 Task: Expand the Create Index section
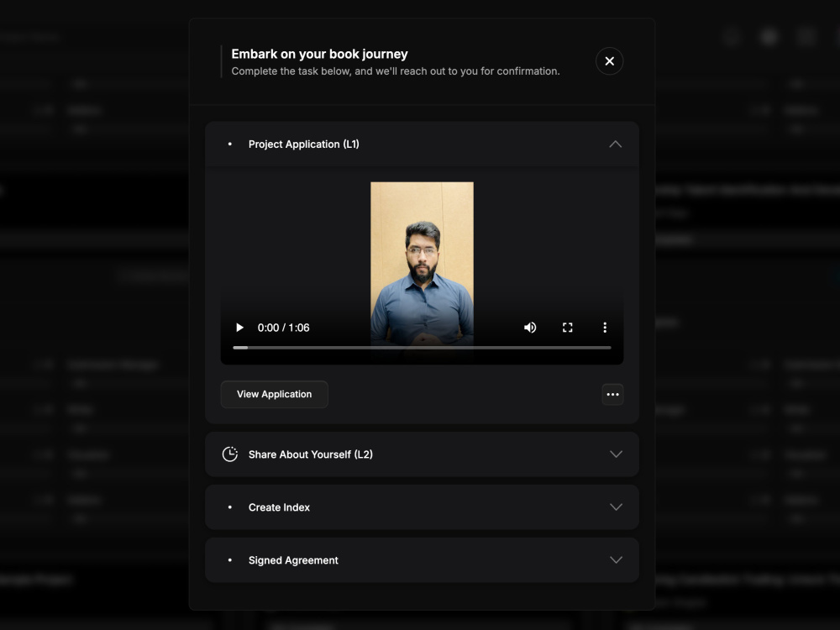point(616,507)
